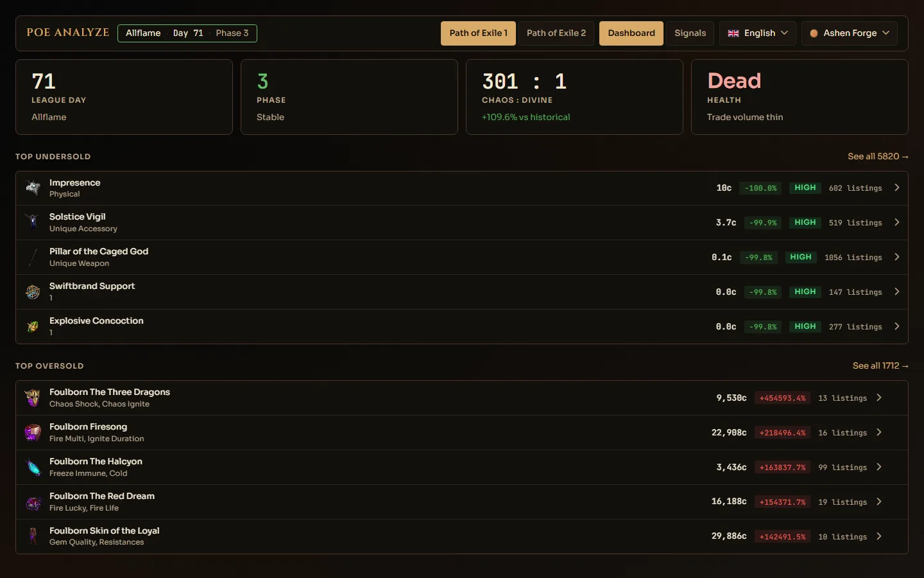Click the Impresence item icon
Screen dimensions: 924x578
pyautogui.click(x=33, y=188)
